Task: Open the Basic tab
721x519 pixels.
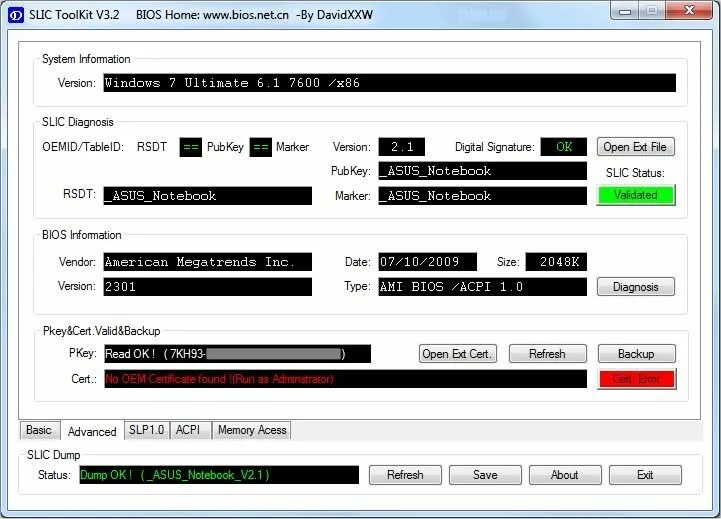Action: (x=39, y=430)
